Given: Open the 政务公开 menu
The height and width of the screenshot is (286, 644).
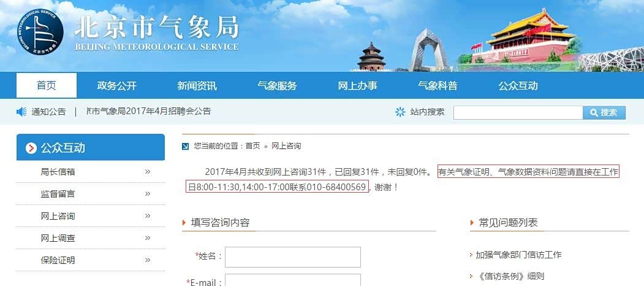Looking at the screenshot, I should 116,86.
